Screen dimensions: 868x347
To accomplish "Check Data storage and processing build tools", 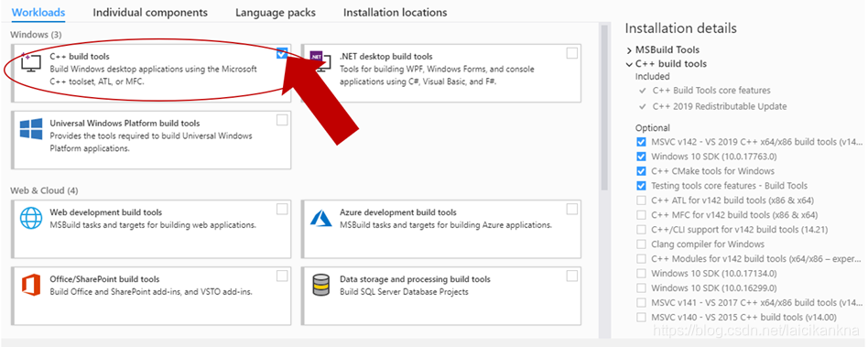I will tap(572, 276).
